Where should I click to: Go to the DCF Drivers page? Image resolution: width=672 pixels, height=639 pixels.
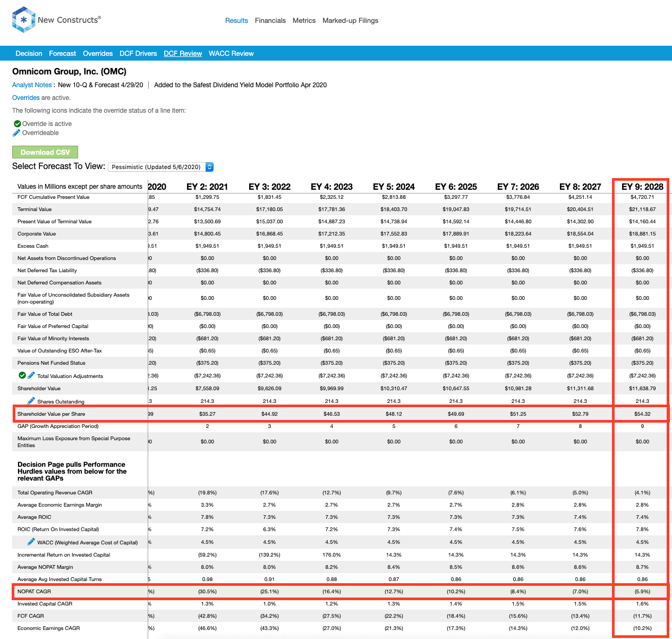[138, 54]
